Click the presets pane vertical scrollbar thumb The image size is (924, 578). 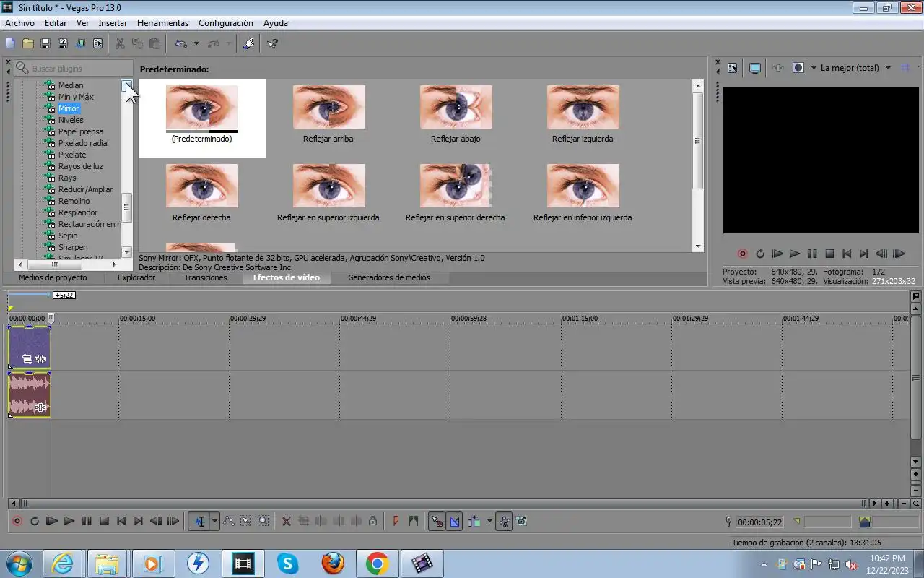[x=697, y=141]
